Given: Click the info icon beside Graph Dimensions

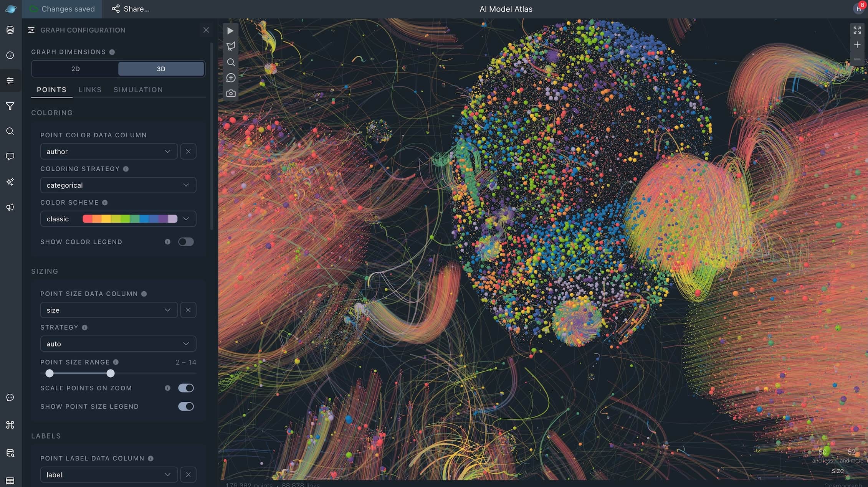Looking at the screenshot, I should pyautogui.click(x=112, y=52).
